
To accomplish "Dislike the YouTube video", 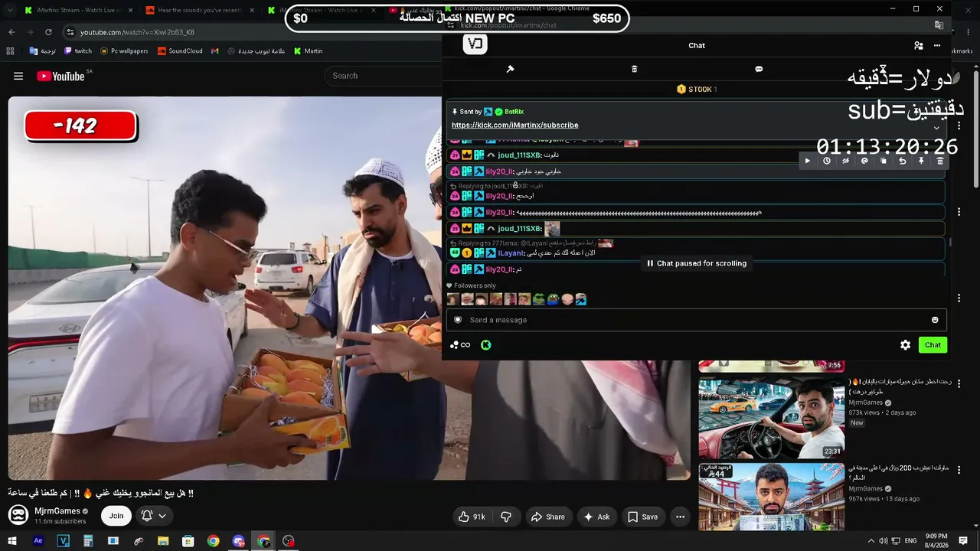I will (x=506, y=517).
